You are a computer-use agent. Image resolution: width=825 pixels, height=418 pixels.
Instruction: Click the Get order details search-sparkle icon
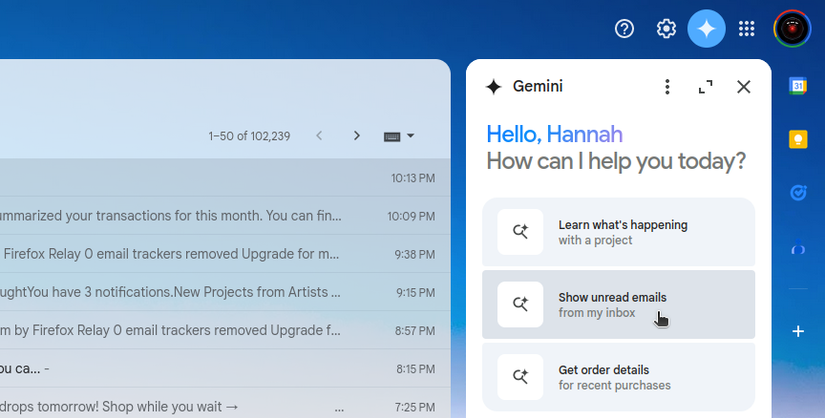(x=520, y=377)
